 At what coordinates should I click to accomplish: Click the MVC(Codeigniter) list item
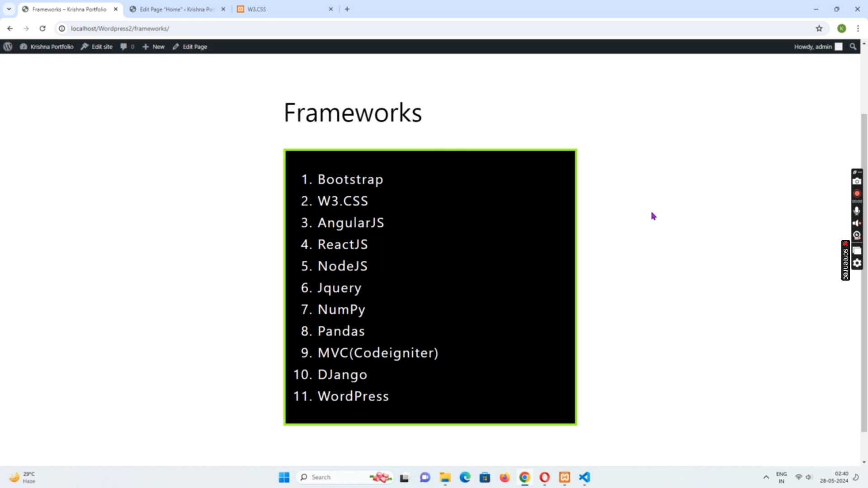(x=378, y=353)
